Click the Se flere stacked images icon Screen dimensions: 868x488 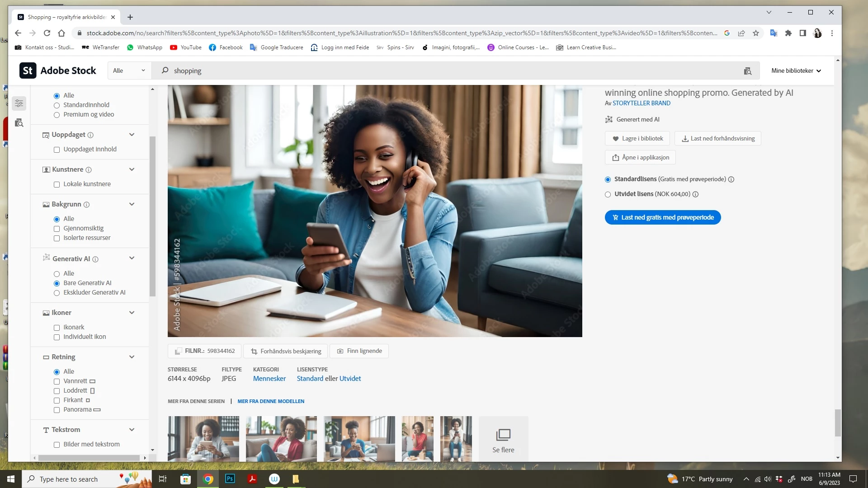[x=503, y=435]
